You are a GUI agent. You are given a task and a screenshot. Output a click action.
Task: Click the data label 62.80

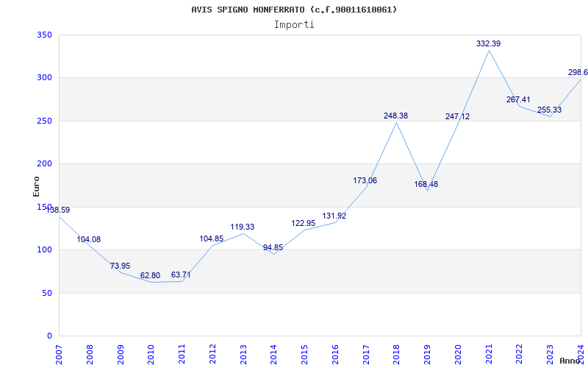coord(151,275)
